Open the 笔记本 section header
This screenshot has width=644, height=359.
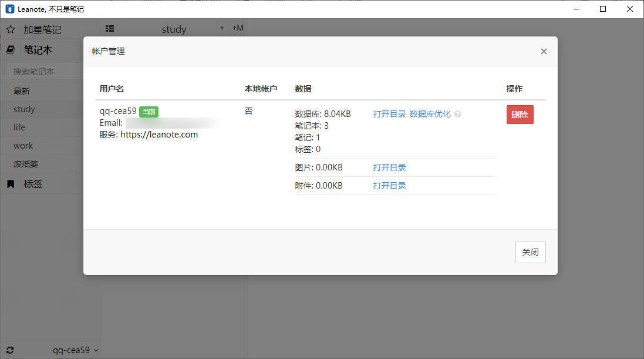coord(38,50)
